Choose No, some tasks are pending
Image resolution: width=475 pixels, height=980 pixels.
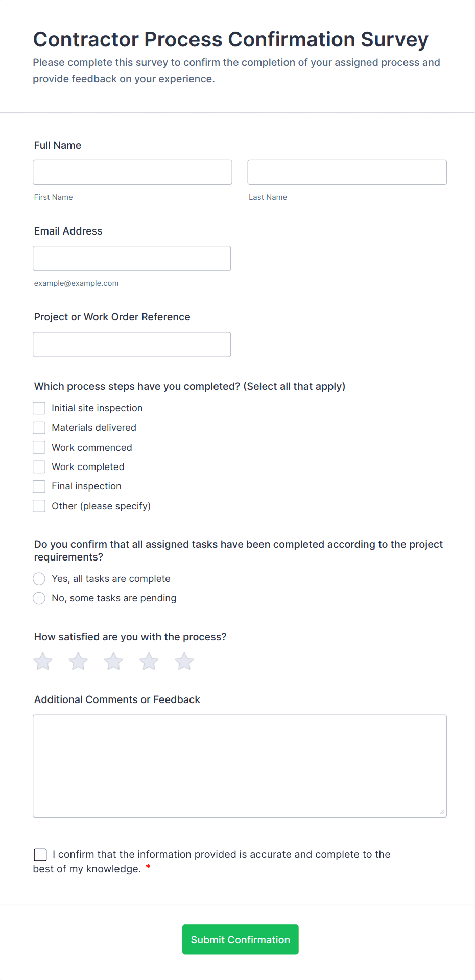click(39, 598)
